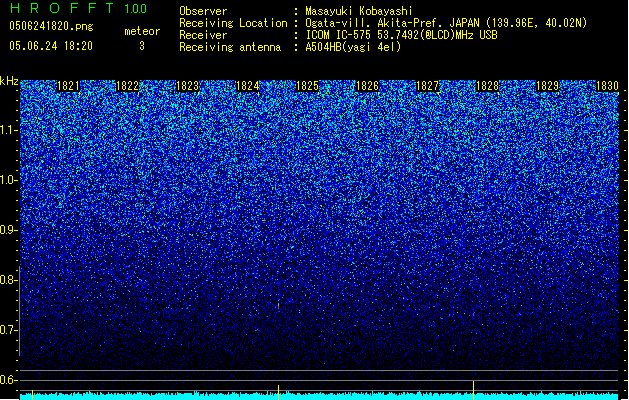
Task: Click the 1.1 frequency axis label
Action: coord(8,130)
